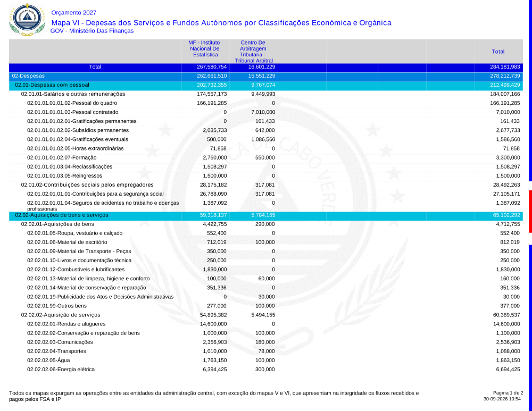Select the 'Reingressos' row label
Screen dimensions: 532x411
(64, 176)
